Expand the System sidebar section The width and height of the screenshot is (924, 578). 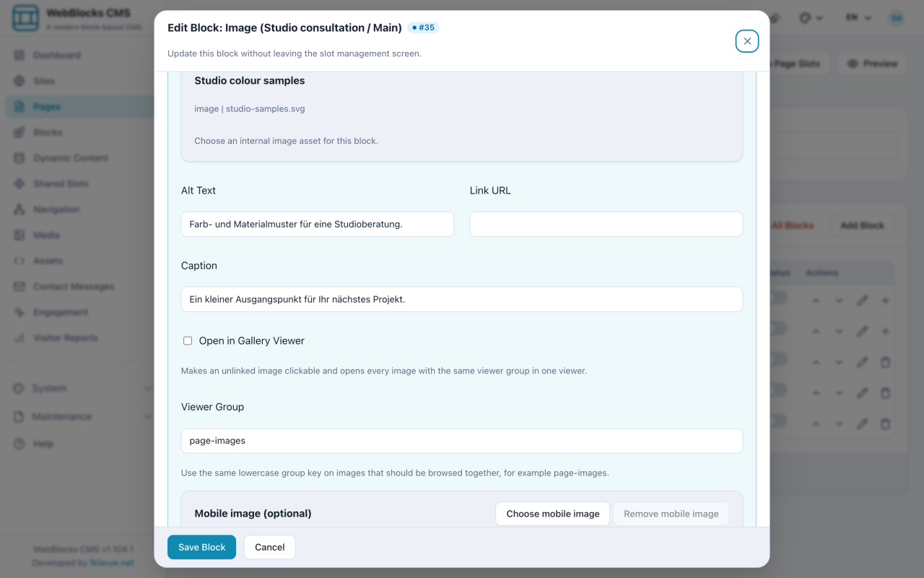[82, 388]
